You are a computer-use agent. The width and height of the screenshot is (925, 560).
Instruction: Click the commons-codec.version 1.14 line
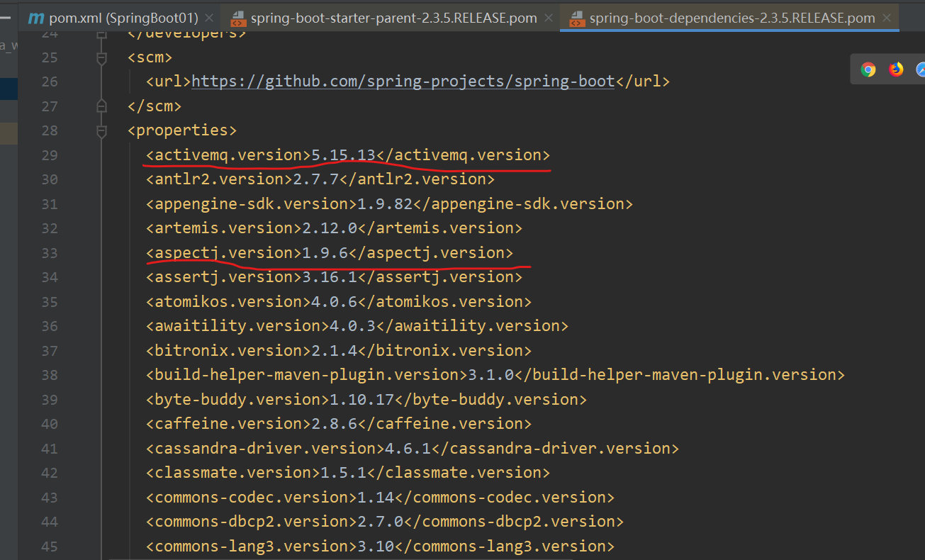point(380,497)
